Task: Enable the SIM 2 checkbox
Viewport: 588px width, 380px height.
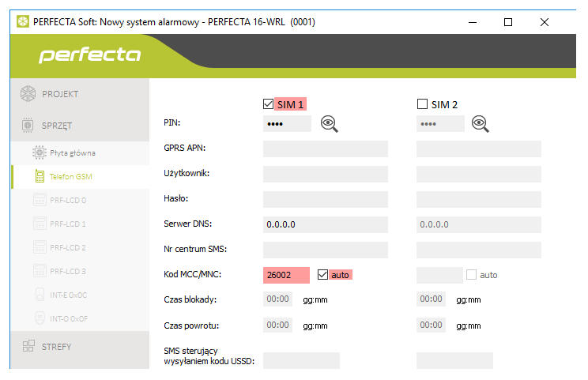Action: pos(422,103)
